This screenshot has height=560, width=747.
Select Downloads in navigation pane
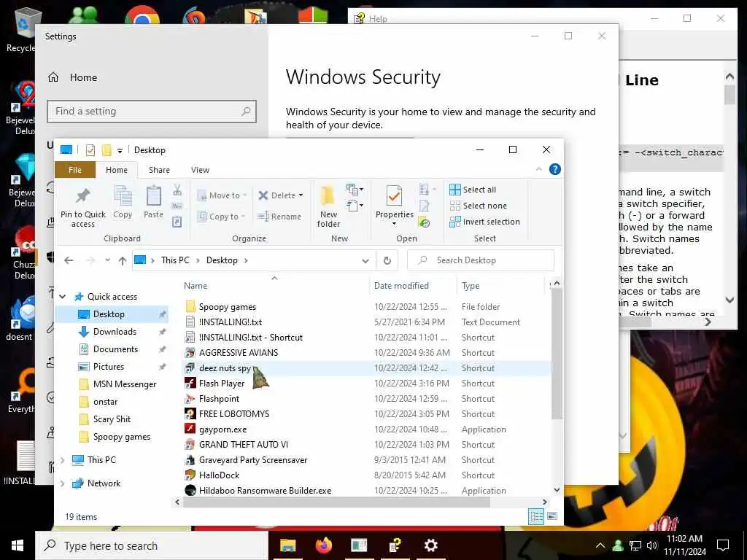[x=115, y=332]
